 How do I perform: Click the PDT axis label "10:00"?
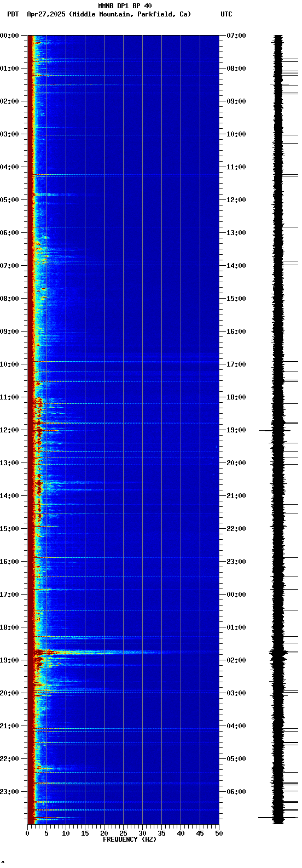click(x=9, y=364)
